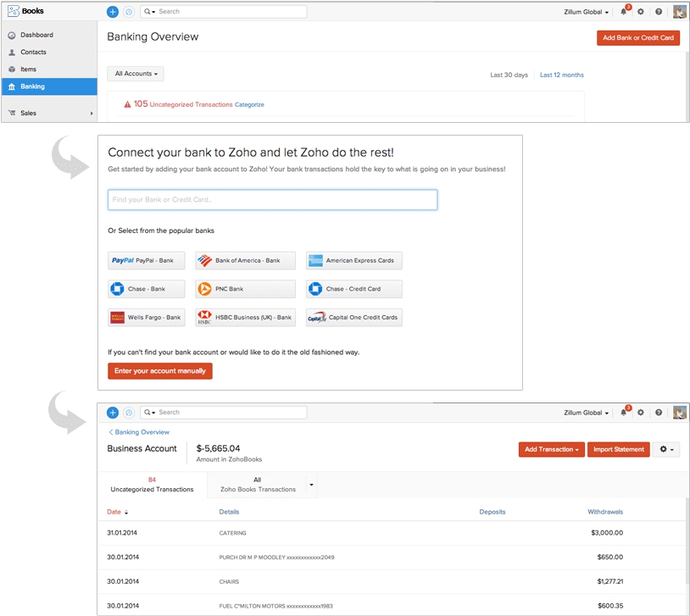Open the Zillum Global organization dropdown
Screen dimensions: 690x616
tap(586, 12)
